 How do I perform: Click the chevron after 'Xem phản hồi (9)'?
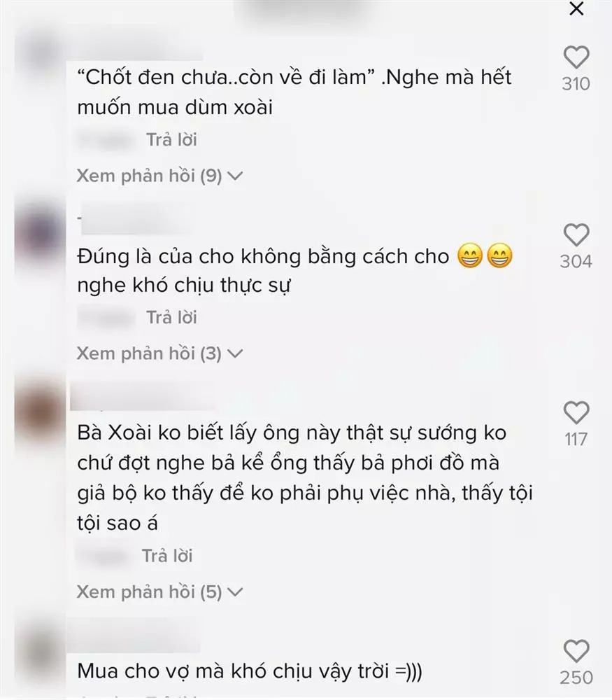(235, 176)
